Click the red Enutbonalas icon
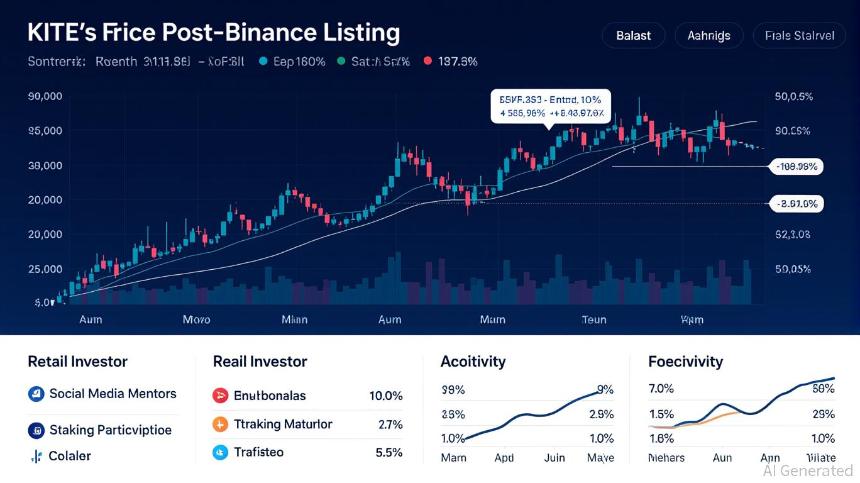The image size is (860, 483). pos(221,395)
